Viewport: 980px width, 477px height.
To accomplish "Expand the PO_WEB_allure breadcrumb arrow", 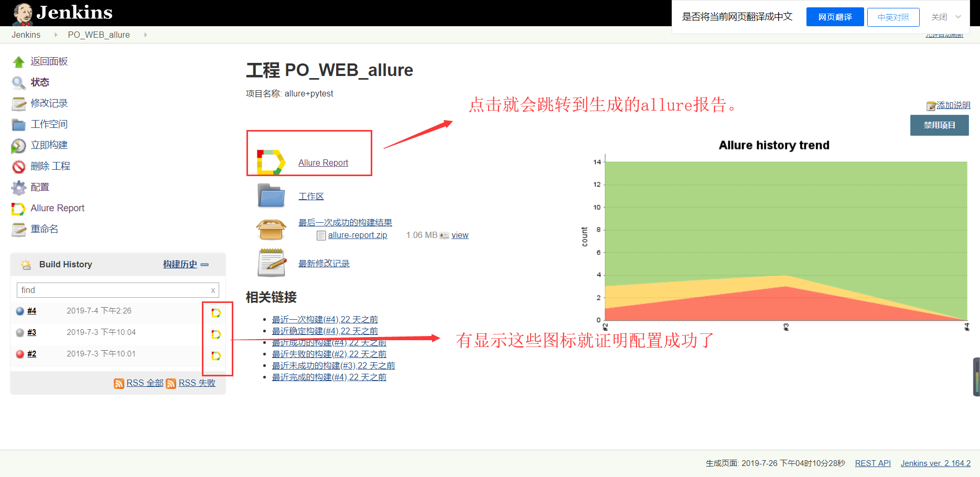I will click(145, 35).
